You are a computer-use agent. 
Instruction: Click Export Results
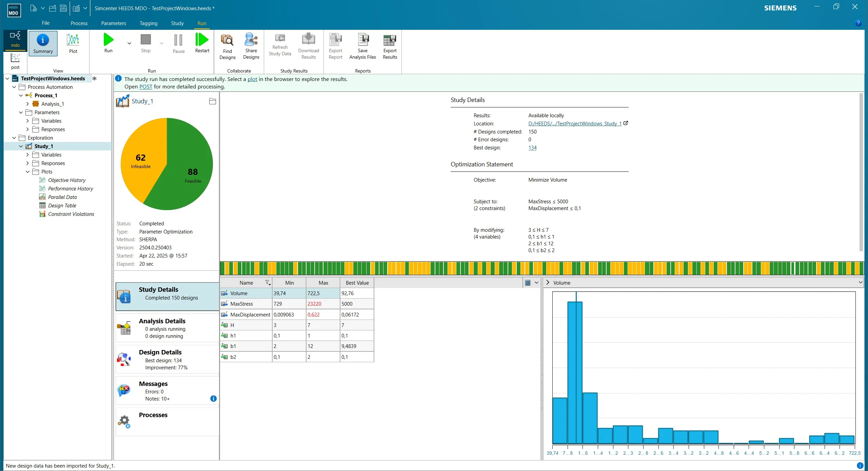[x=390, y=46]
